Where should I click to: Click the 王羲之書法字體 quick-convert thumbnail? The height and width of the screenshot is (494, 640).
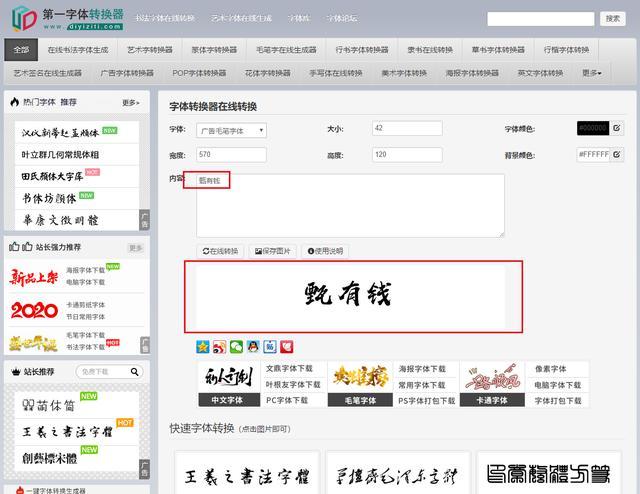pos(247,474)
